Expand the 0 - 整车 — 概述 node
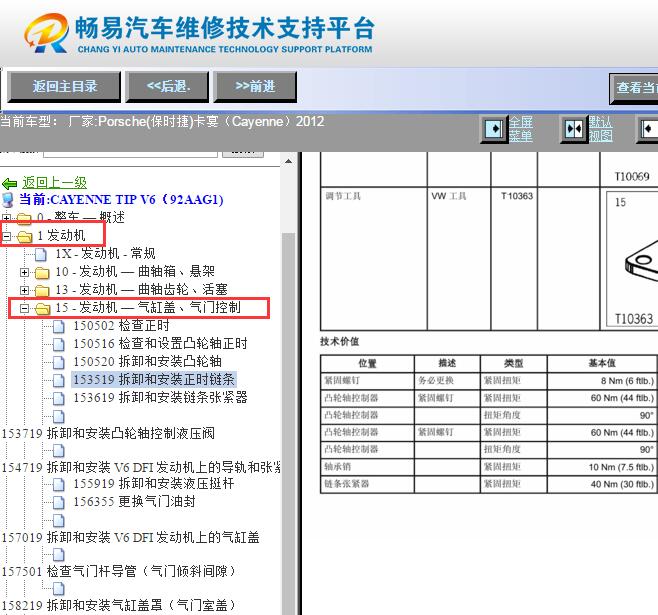 (x=6, y=218)
